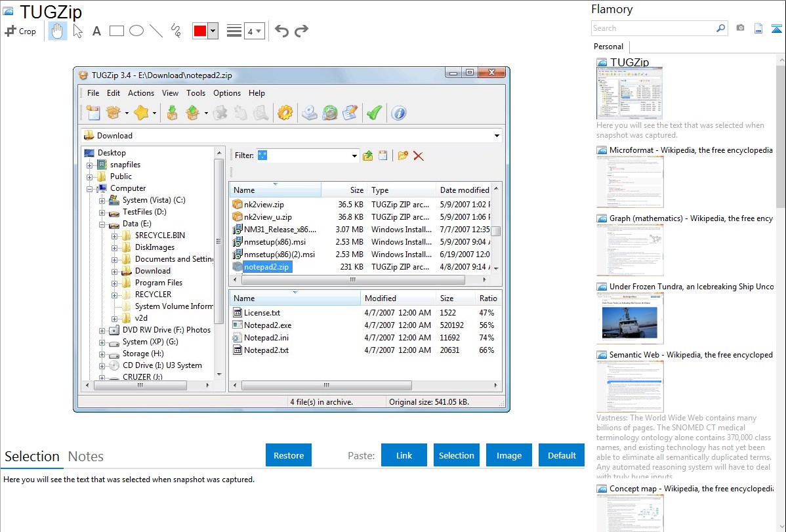
Task: Open the Download folder path dropdown
Action: coord(497,136)
